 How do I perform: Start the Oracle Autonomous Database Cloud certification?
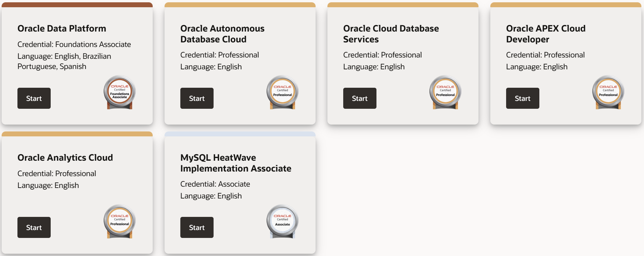197,98
